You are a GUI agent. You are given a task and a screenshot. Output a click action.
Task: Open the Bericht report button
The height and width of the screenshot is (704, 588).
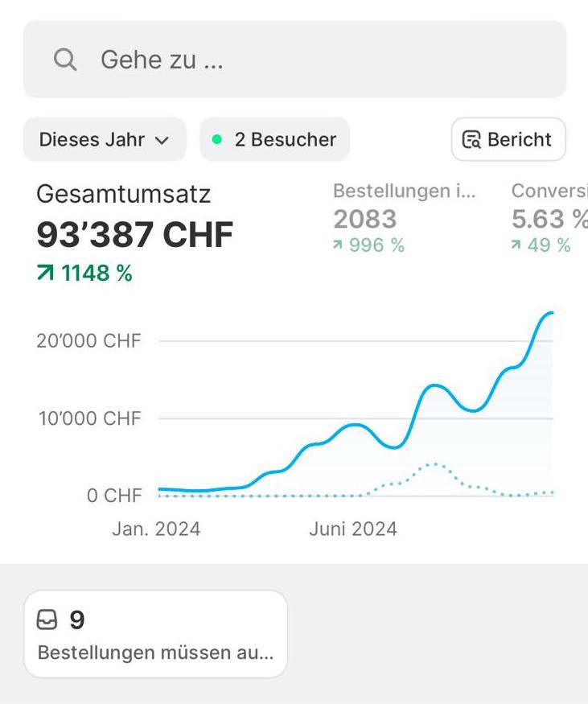(508, 139)
